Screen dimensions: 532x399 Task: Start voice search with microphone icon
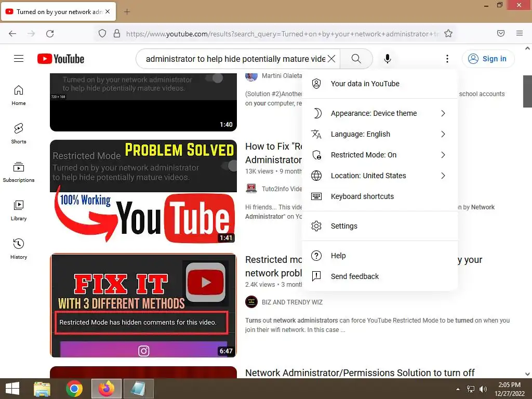coord(387,59)
